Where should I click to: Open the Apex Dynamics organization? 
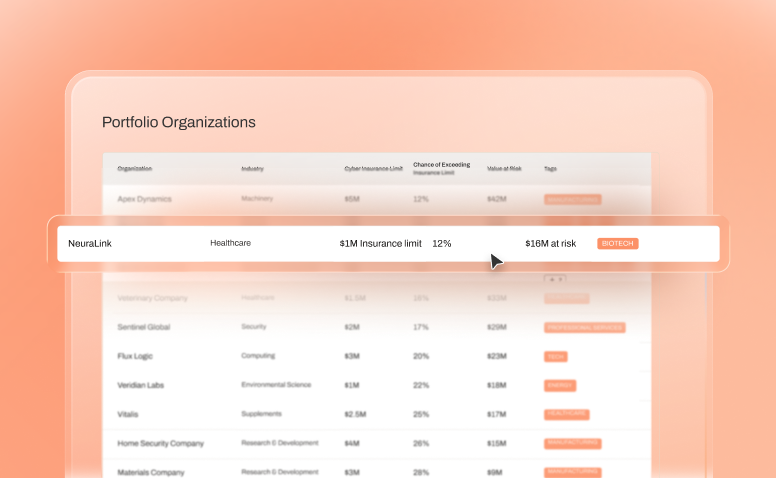click(144, 199)
